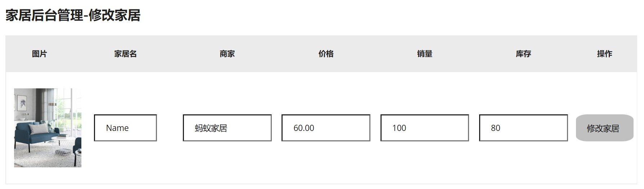The height and width of the screenshot is (189, 644).
Task: Click the 价格 column header
Action: 326,54
